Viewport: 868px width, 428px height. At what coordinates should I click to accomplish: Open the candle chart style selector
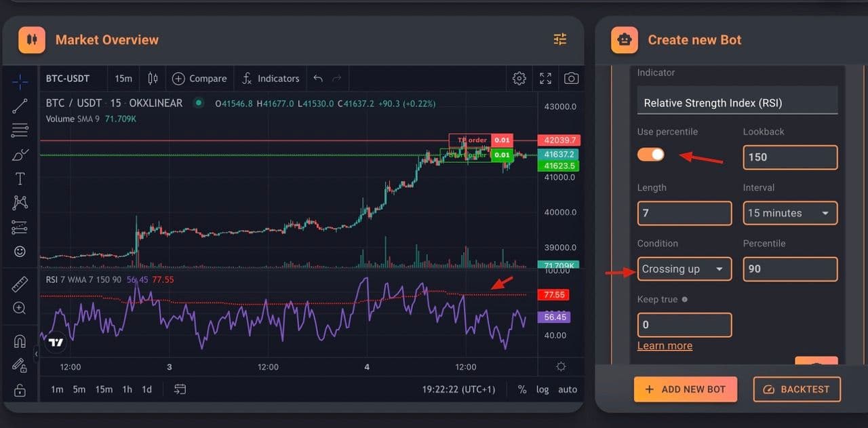153,78
